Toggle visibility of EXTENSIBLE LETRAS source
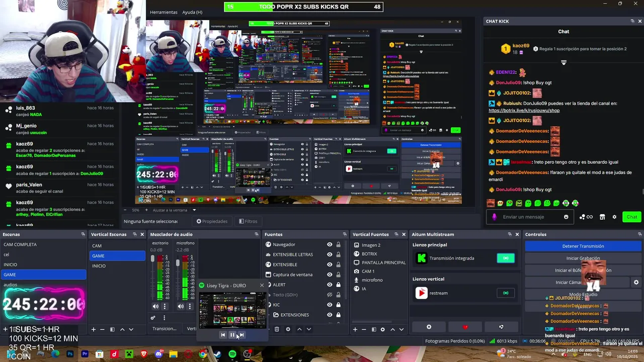Screen dimensions: 644x362 point(330,254)
